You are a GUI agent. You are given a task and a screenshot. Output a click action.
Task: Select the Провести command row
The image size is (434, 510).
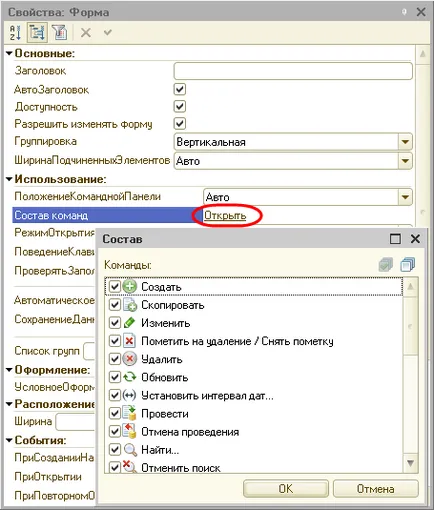point(254,414)
